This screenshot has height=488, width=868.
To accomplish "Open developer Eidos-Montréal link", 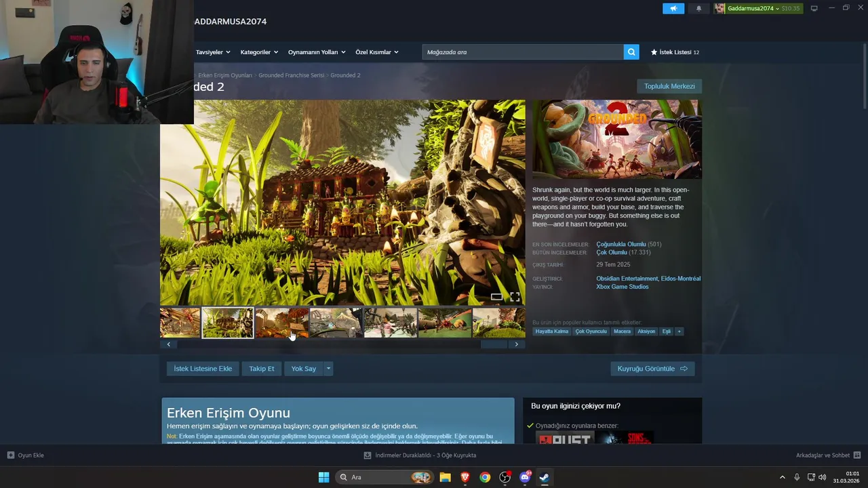I will (x=681, y=279).
